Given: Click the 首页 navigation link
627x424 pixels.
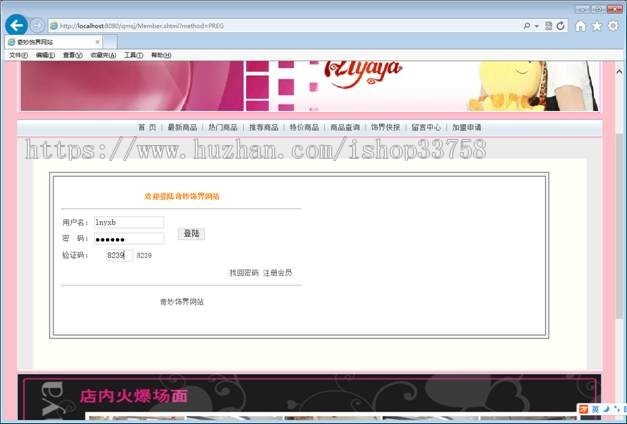Looking at the screenshot, I should pos(147,128).
